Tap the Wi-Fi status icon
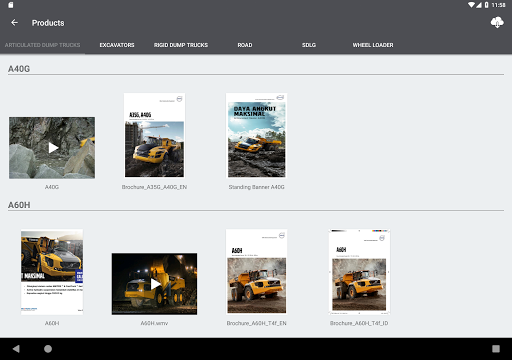The width and height of the screenshot is (512, 360). click(x=471, y=5)
